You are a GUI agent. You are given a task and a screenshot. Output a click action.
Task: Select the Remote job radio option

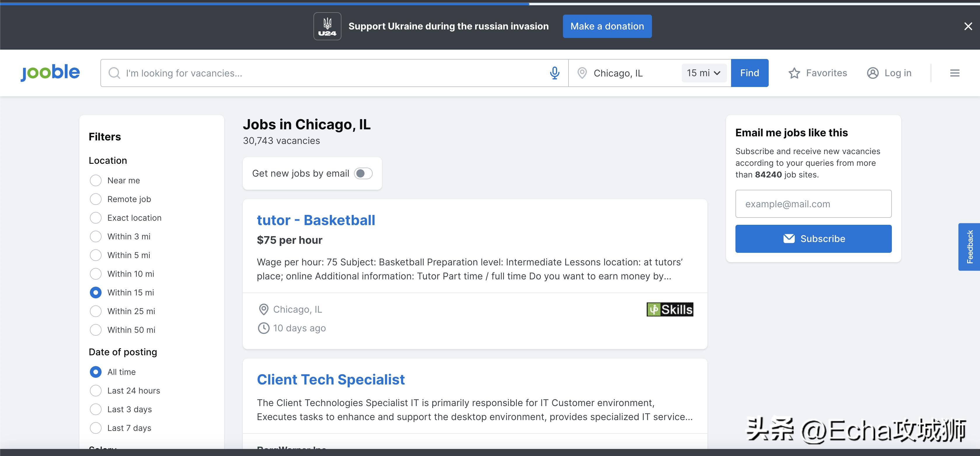(96, 199)
